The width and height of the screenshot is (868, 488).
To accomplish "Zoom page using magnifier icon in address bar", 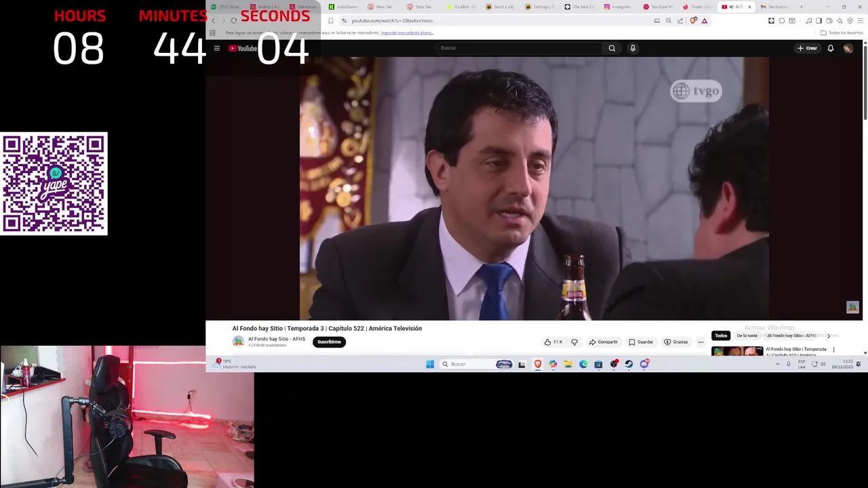I will 669,21.
